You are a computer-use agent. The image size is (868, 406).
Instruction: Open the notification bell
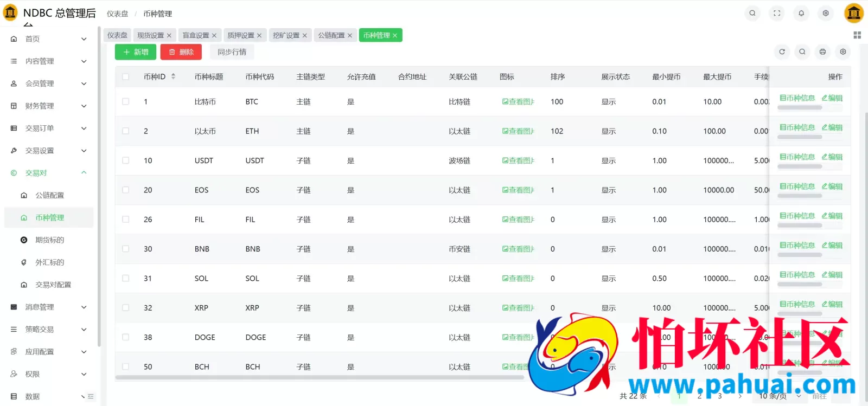click(x=801, y=13)
